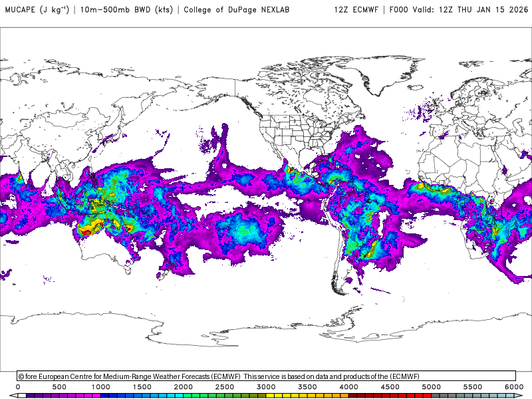Click the white colorbar segment at 0

[22, 395]
